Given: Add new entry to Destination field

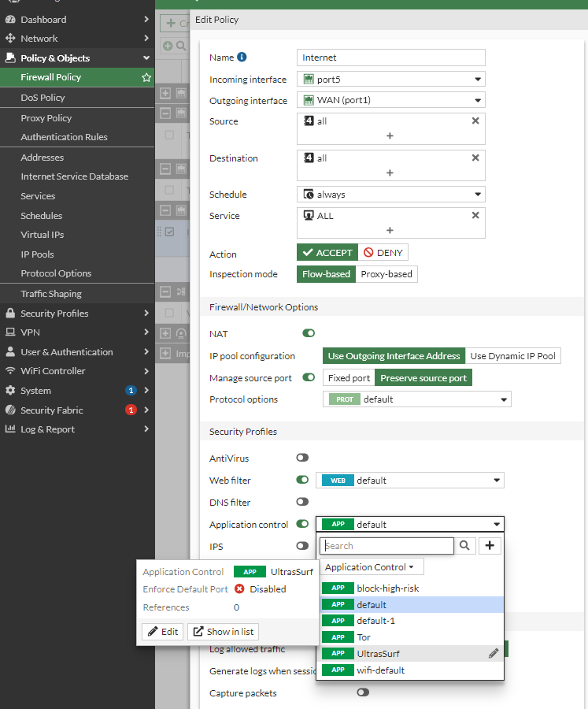Looking at the screenshot, I should pos(390,173).
